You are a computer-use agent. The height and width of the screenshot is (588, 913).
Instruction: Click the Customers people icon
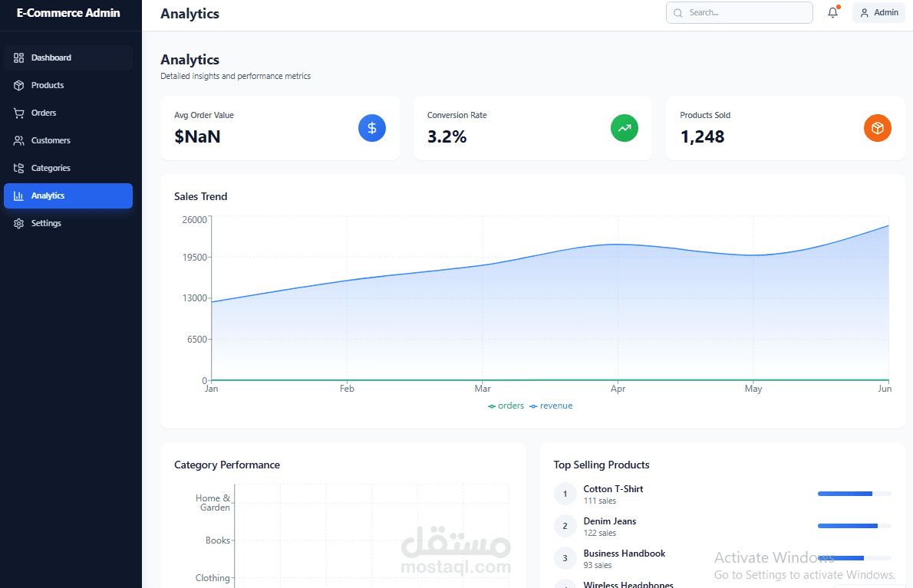(x=18, y=141)
